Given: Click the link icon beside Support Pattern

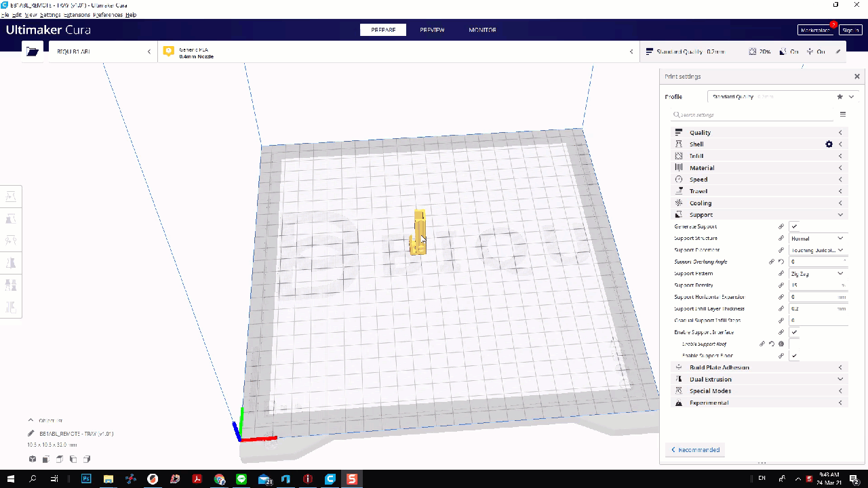Looking at the screenshot, I should coord(781,274).
